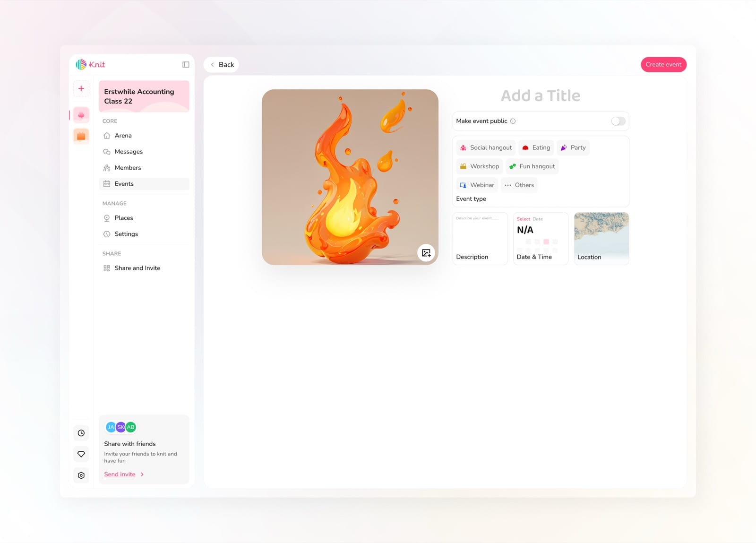Select the orange community avatar
The width and height of the screenshot is (756, 543).
click(81, 136)
